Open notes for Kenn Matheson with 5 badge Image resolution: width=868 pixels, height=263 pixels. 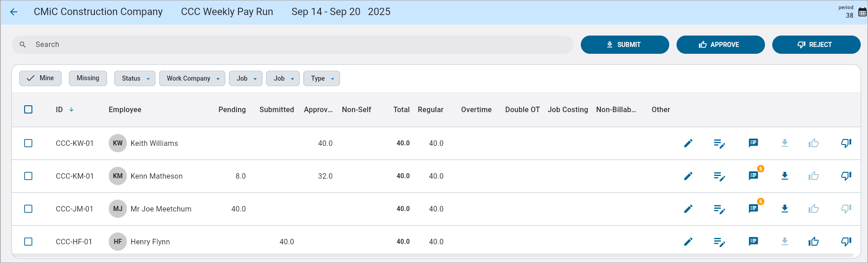pos(753,176)
